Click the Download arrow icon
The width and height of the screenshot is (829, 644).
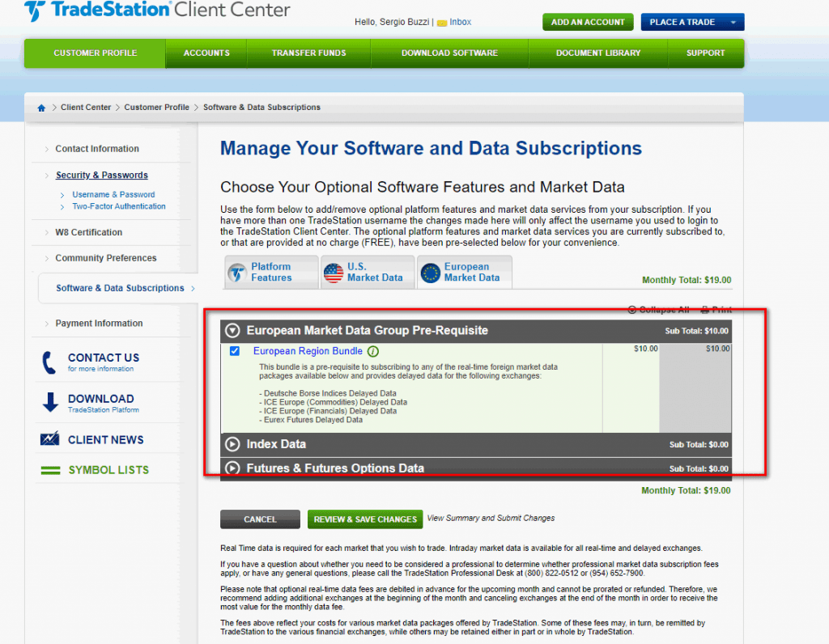coord(50,402)
